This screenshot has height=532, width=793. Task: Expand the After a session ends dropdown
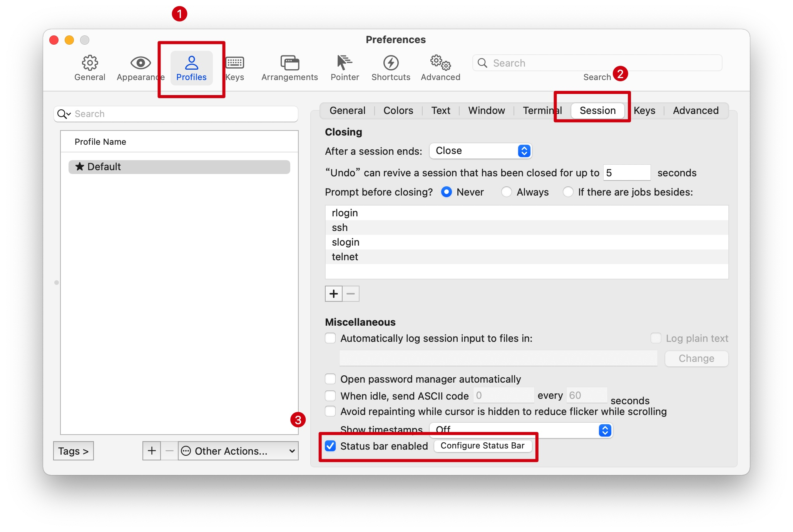coord(480,151)
